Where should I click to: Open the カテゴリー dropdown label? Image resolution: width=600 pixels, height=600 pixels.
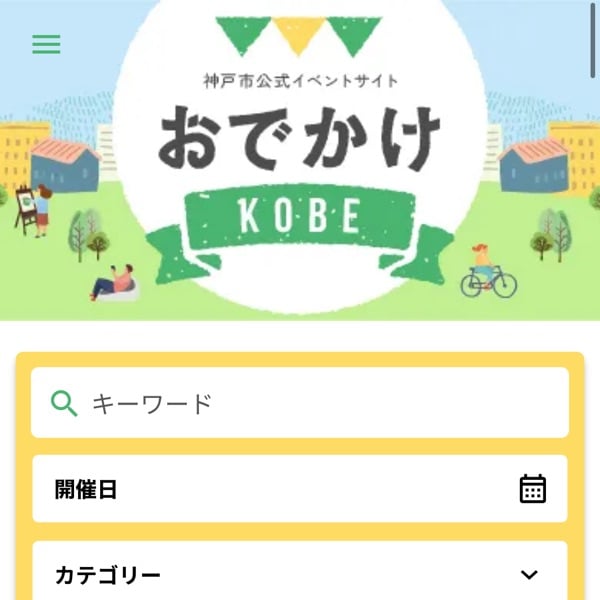coord(108,575)
